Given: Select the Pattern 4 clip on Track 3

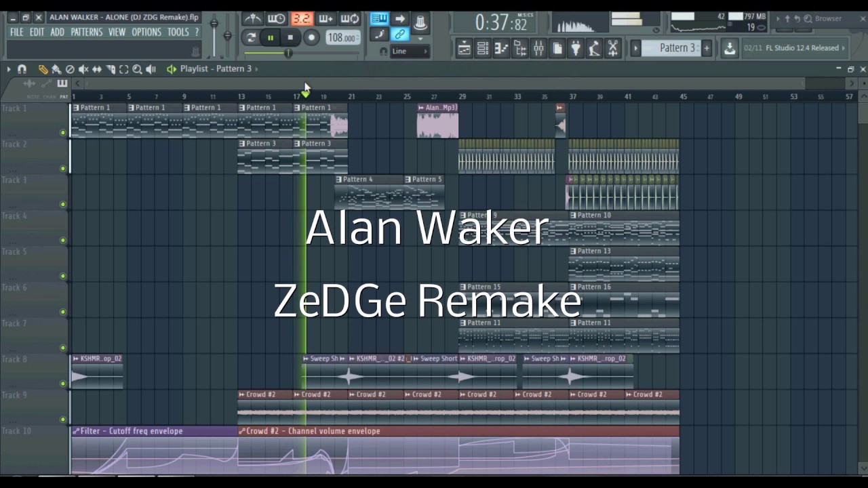Looking at the screenshot, I should pyautogui.click(x=369, y=192).
